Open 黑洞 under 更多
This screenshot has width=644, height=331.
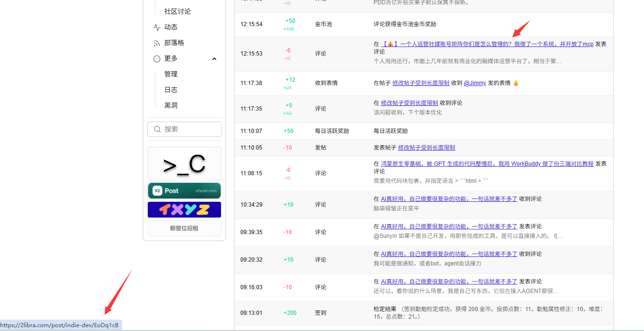pos(171,105)
